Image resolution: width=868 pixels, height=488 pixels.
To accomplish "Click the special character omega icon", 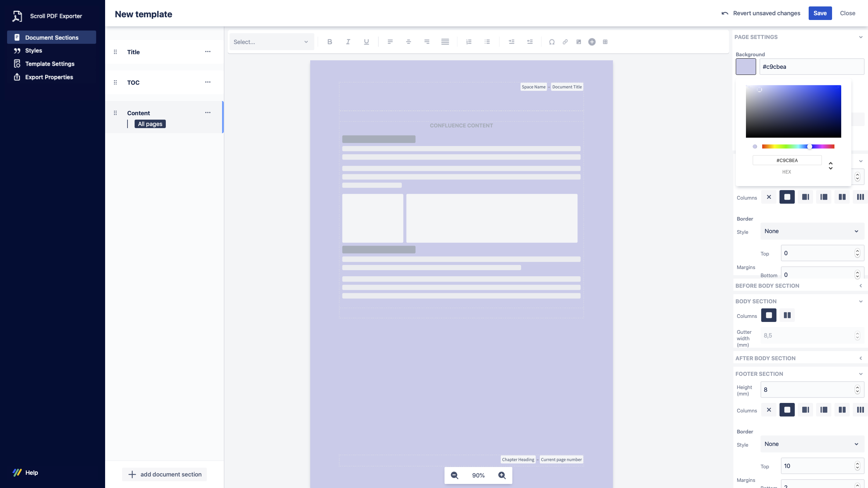I will pos(552,42).
